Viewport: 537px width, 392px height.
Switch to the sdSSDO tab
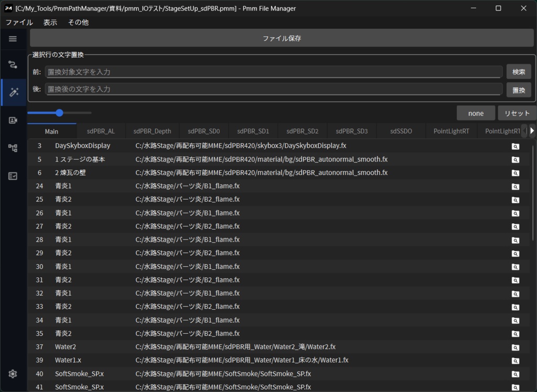point(401,130)
